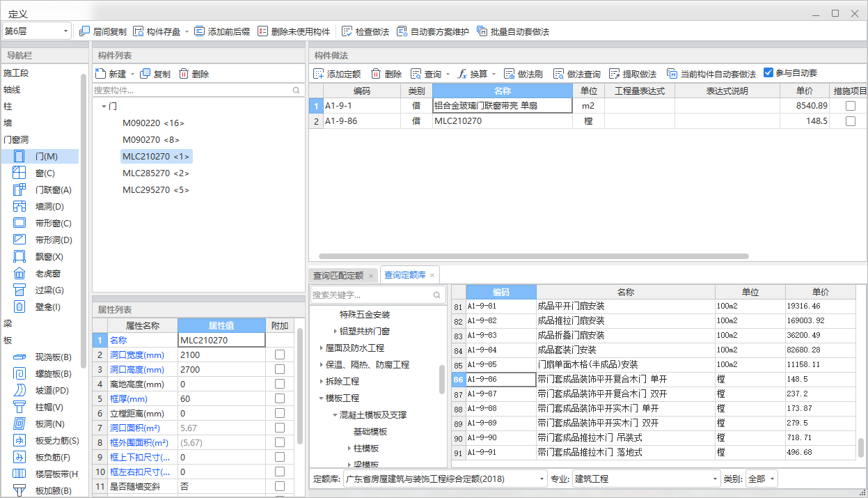Click 当前构件自动套做法
This screenshot has height=498, width=868.
[711, 74]
